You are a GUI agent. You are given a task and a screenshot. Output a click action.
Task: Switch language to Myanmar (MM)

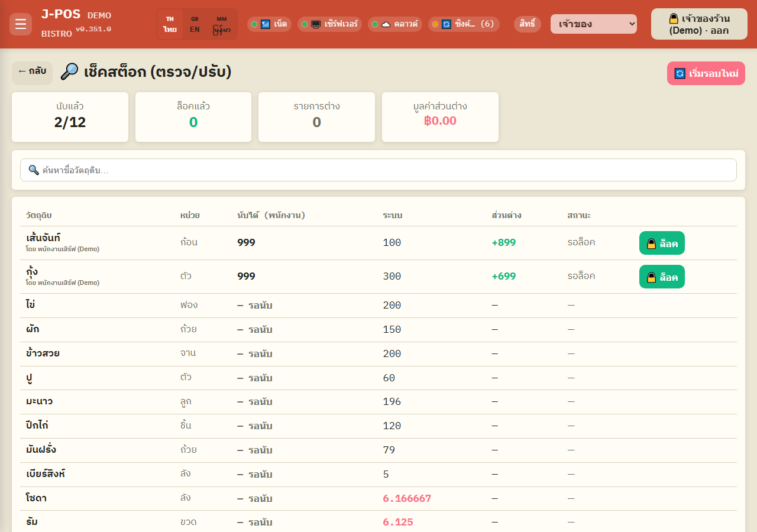(x=222, y=24)
